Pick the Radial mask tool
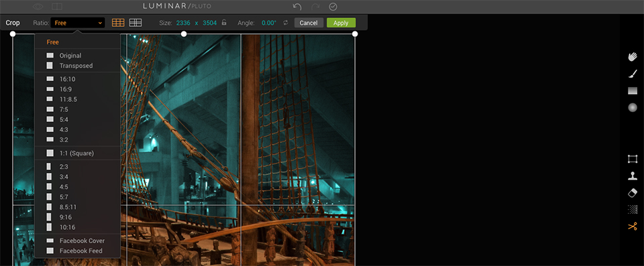This screenshot has height=266, width=644. pyautogui.click(x=633, y=108)
